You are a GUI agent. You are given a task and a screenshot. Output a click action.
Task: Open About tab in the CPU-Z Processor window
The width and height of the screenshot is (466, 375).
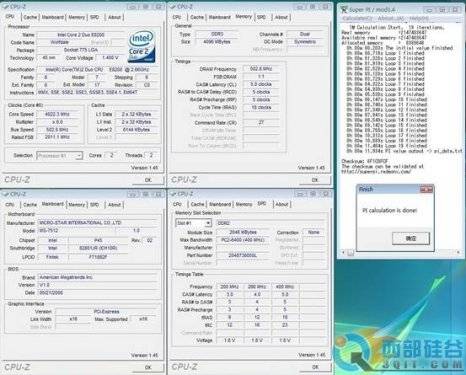coord(114,17)
